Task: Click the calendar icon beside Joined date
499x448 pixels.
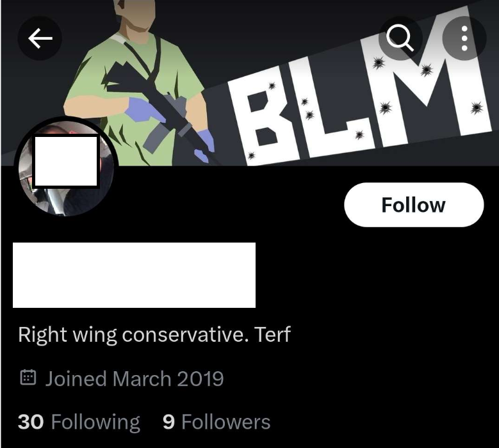Action: point(28,378)
